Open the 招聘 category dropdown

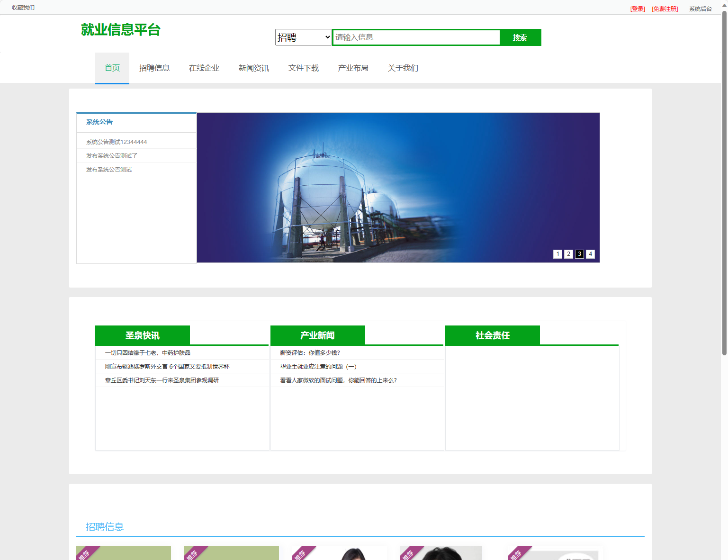[x=303, y=37]
